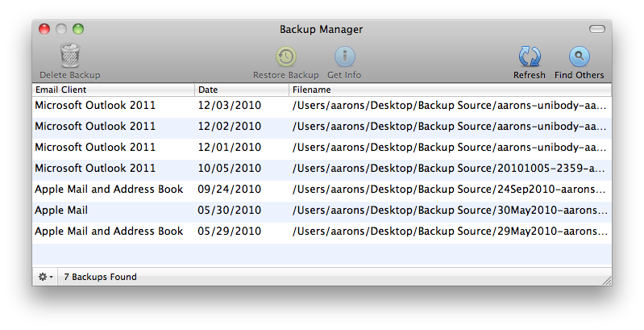This screenshot has height=330, width=644.
Task: Select the Outlook 2011 backup dated 12/03/2010
Action: point(322,106)
